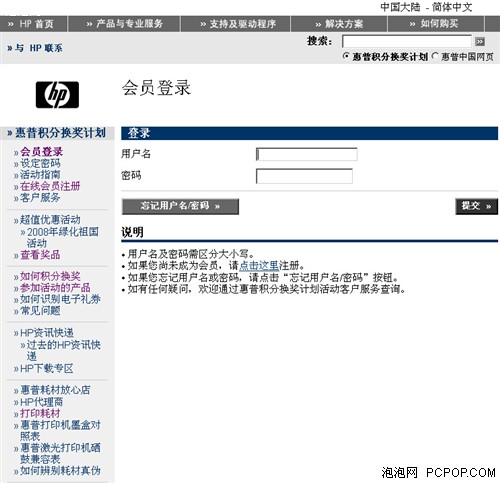Open the 惠普积分换奖计划 sidebar heading
Screen dimensions: 500x483
point(57,133)
